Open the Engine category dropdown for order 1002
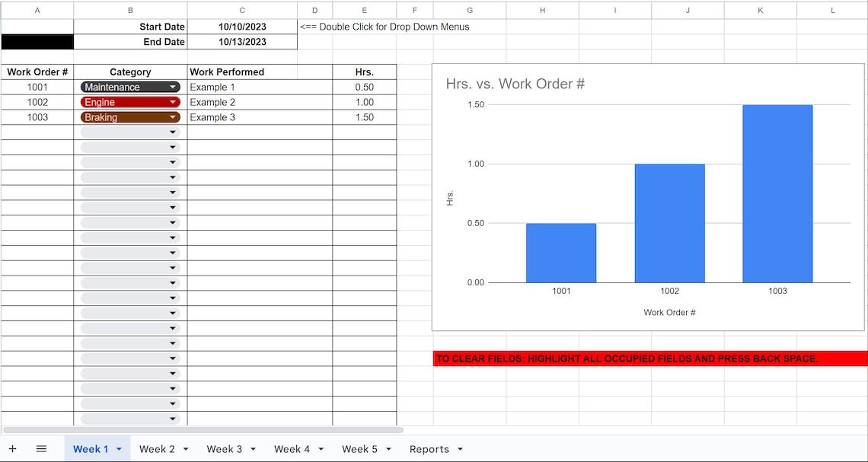This screenshot has height=462, width=868. tap(174, 102)
